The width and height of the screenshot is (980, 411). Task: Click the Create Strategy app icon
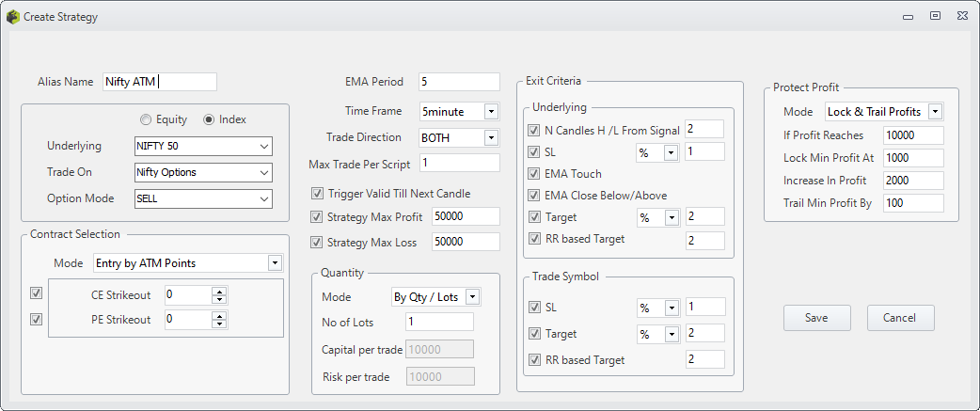coord(13,17)
